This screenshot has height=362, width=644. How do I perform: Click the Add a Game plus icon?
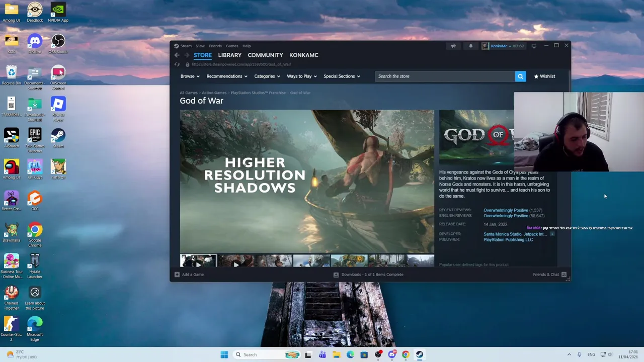point(177,275)
